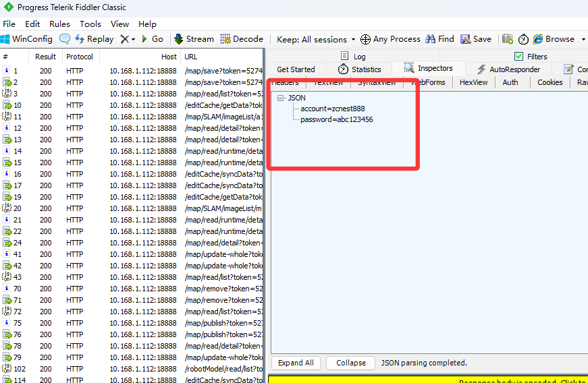Open the View menu
The image size is (588, 383).
pos(119,24)
